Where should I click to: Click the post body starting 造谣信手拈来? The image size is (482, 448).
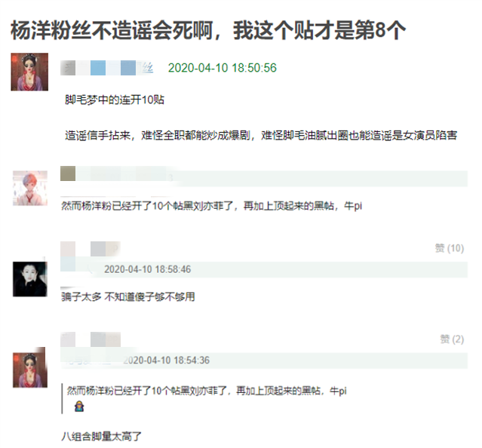(261, 135)
